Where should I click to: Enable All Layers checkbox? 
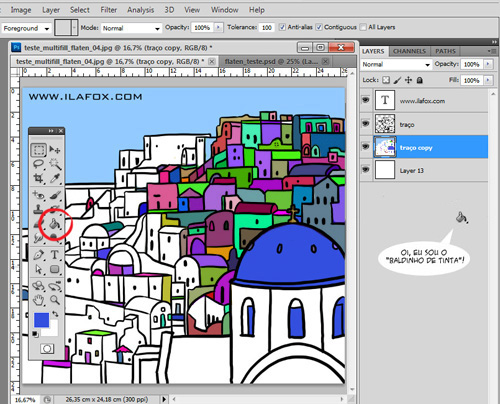coord(363,27)
